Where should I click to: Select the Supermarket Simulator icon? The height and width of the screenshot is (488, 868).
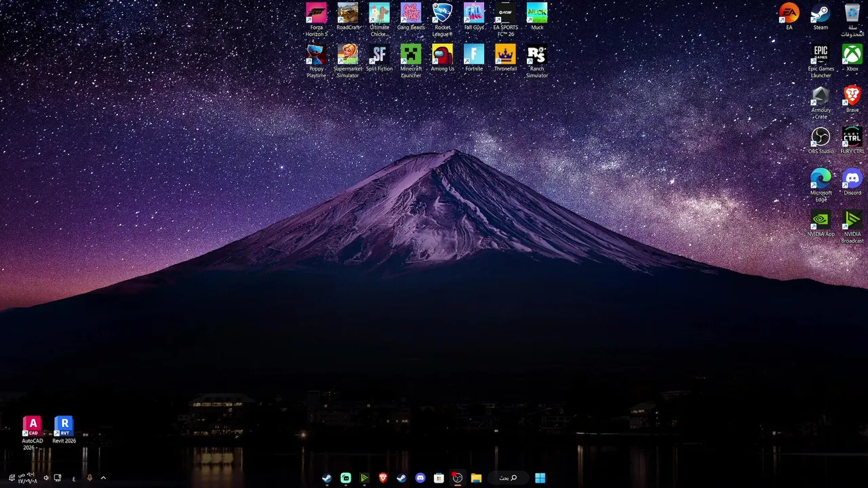348,62
